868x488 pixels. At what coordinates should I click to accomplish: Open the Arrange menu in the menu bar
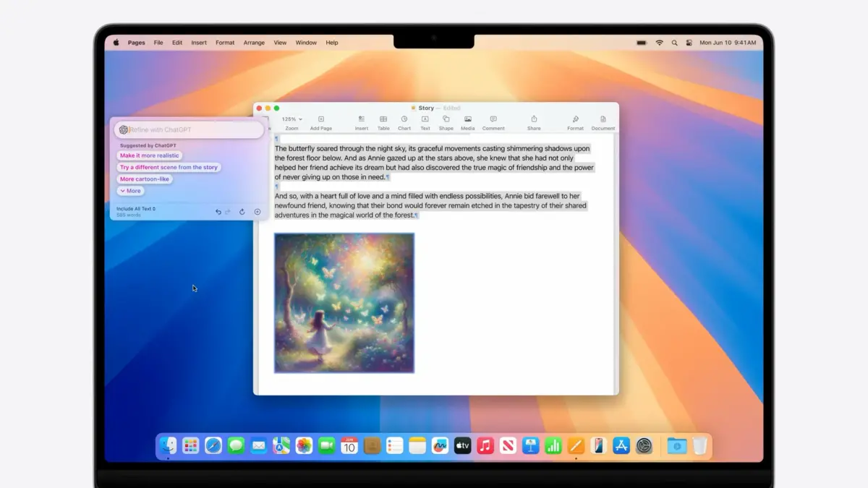254,42
